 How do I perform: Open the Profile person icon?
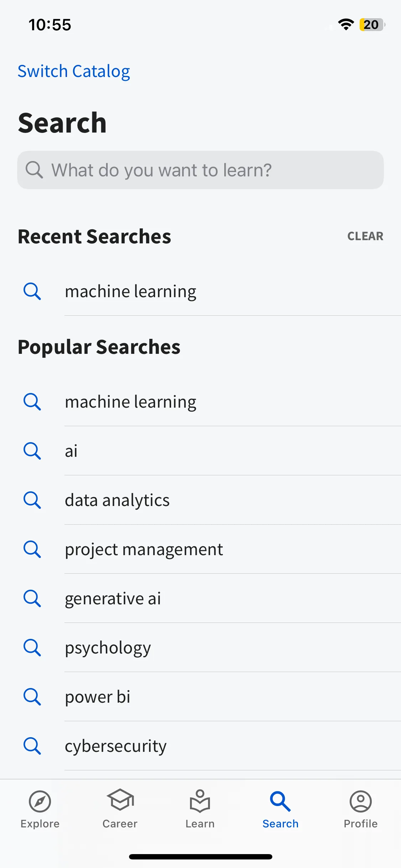[361, 801]
